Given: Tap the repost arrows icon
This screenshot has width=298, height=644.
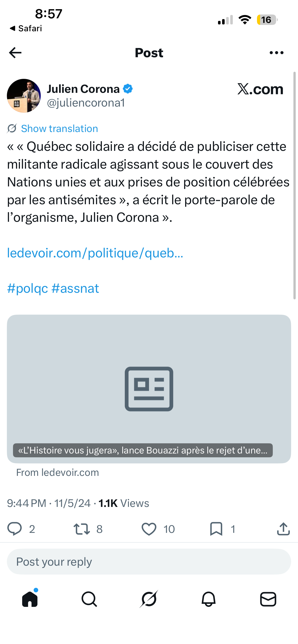Looking at the screenshot, I should pos(82,529).
